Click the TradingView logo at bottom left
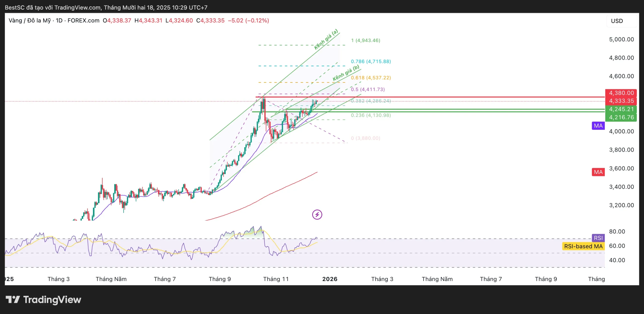The image size is (644, 314). coord(43,299)
